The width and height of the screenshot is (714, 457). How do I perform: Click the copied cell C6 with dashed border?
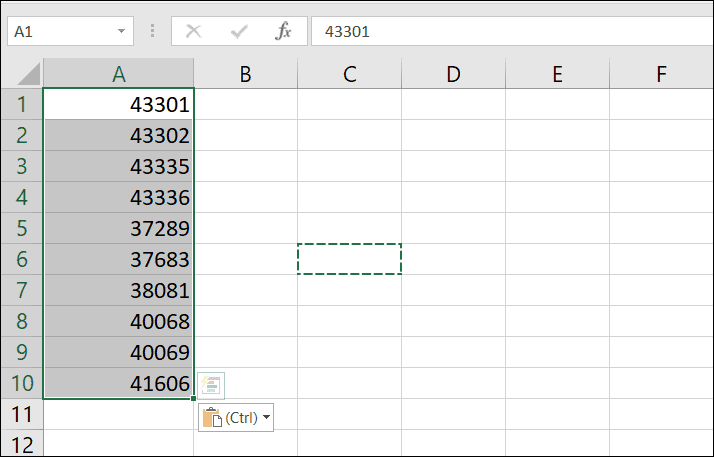[349, 259]
